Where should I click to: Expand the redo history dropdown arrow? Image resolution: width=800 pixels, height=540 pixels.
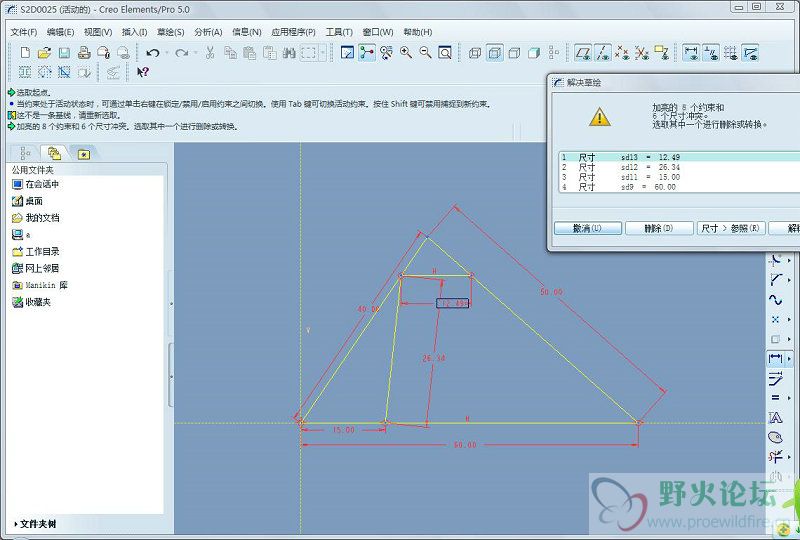[x=195, y=53]
